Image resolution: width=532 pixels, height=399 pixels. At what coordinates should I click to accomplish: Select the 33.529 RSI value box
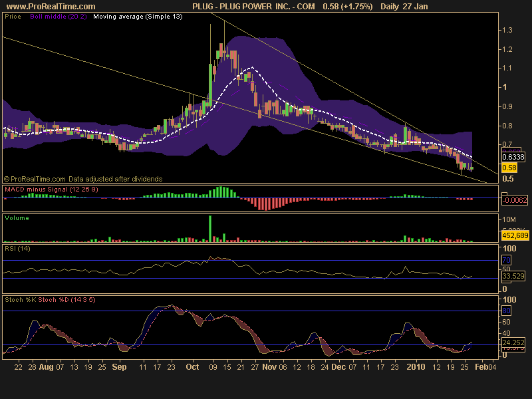click(513, 276)
